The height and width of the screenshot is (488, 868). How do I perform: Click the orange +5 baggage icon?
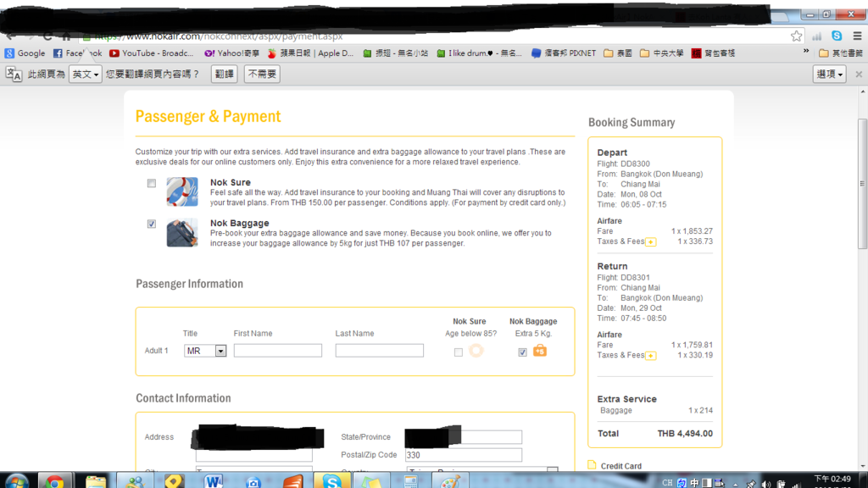[540, 350]
